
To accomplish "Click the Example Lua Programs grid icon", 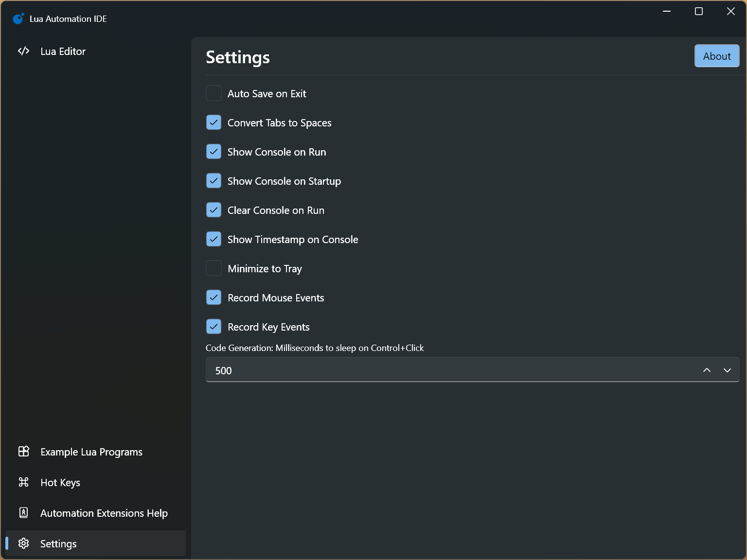I will [x=23, y=452].
